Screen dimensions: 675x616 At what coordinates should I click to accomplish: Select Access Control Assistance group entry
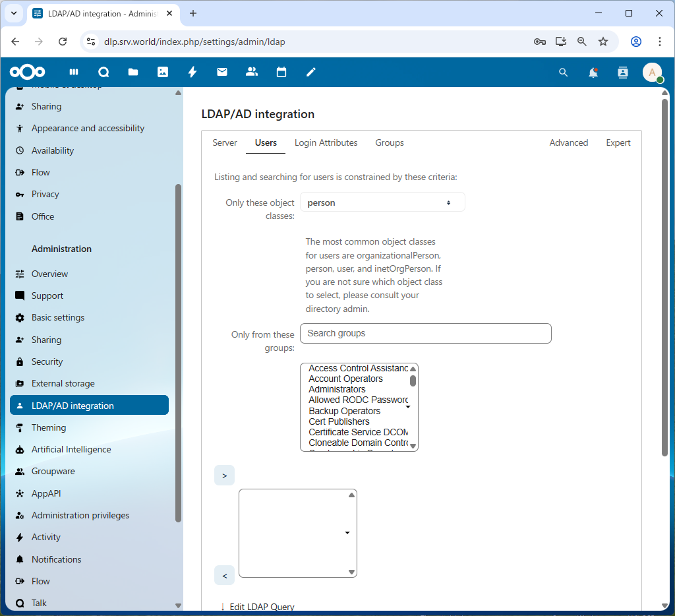click(x=358, y=368)
